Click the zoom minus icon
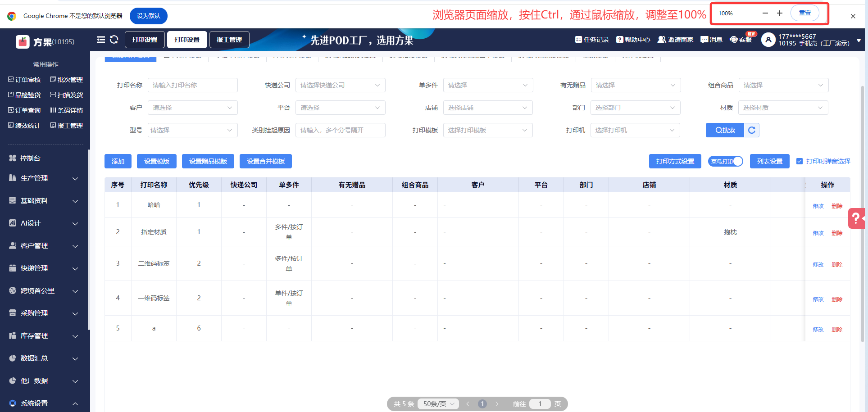The width and height of the screenshot is (868, 412). [x=765, y=14]
